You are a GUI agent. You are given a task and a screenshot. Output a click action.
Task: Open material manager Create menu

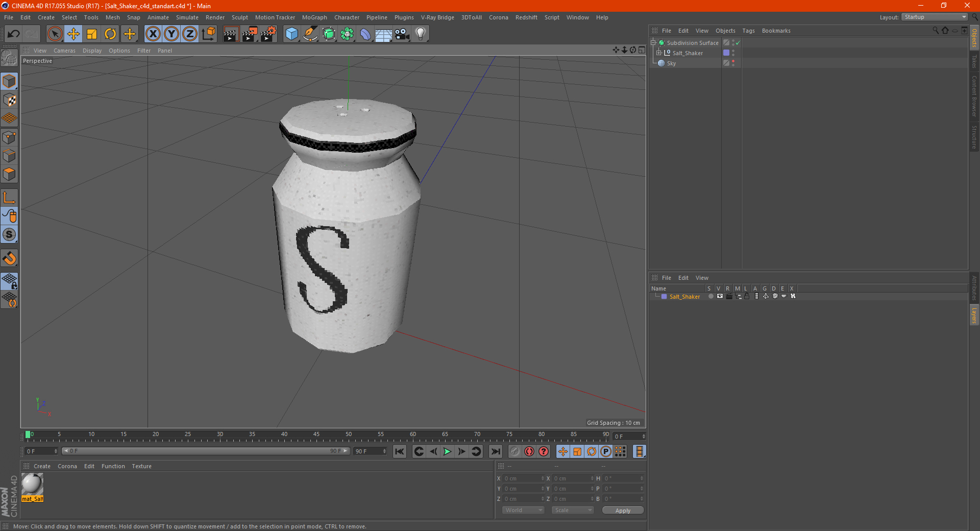coord(42,466)
